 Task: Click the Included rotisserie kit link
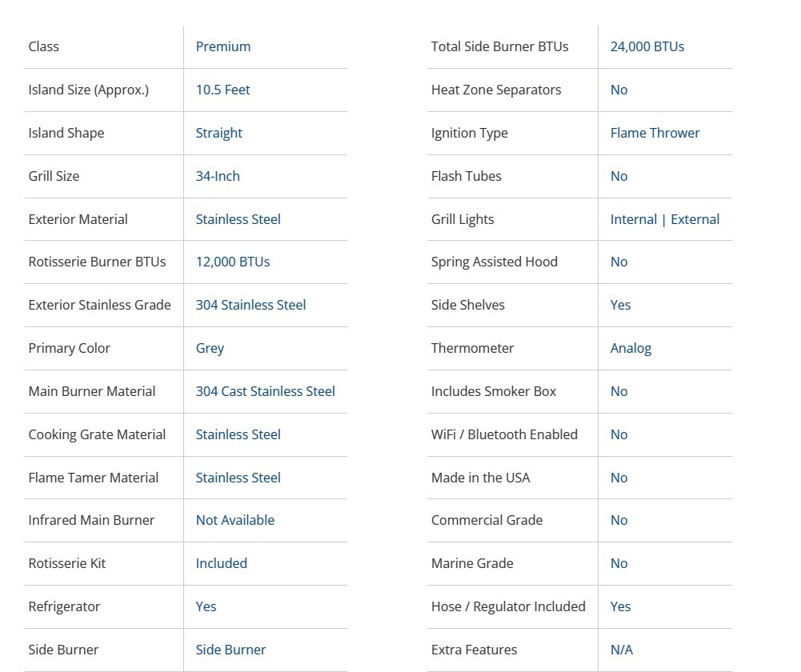click(x=221, y=563)
